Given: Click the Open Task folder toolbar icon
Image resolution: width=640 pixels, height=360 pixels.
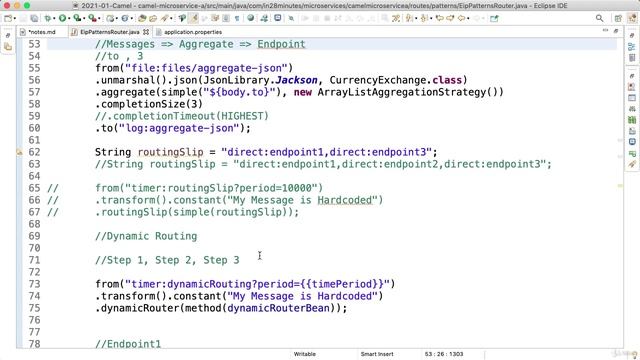Looking at the screenshot, I should point(152,18).
